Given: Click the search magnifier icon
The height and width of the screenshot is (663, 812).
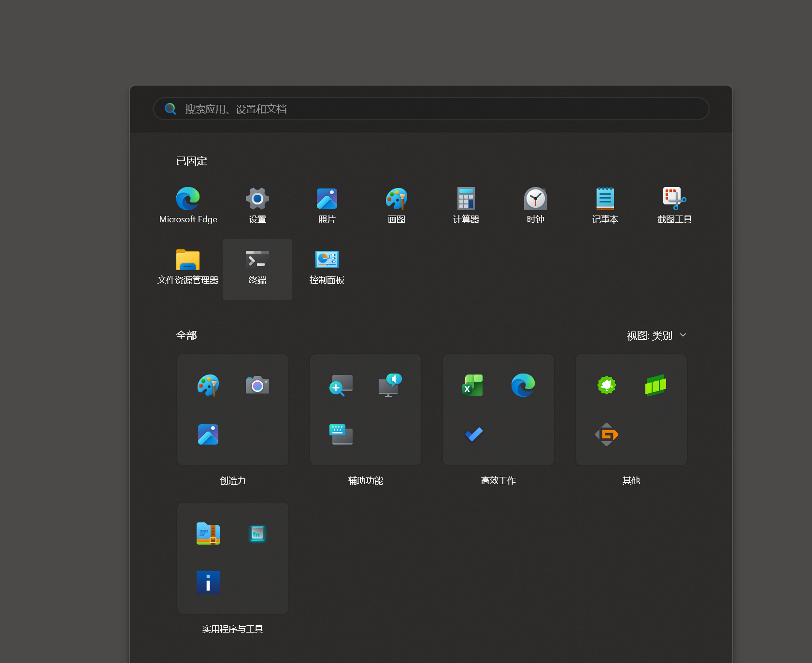Looking at the screenshot, I should (170, 109).
